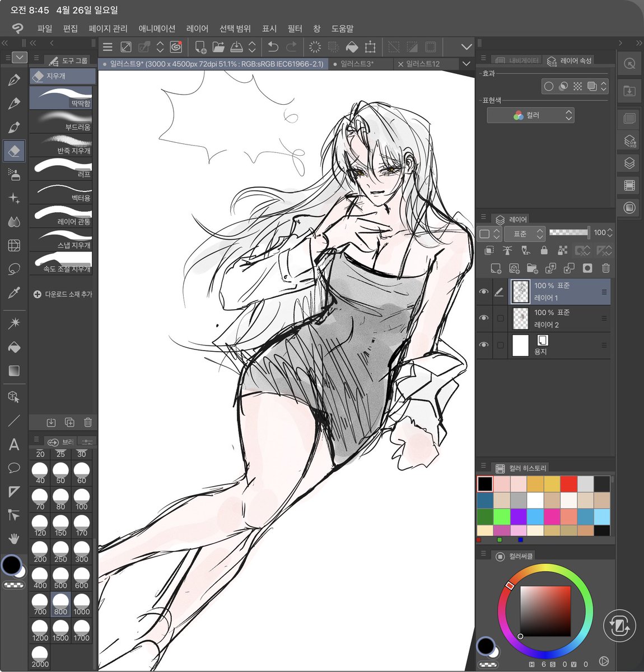Select the Balloon speech bubble tool

click(14, 468)
